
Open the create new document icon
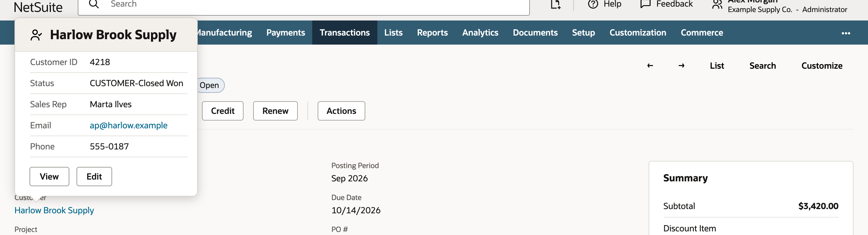pyautogui.click(x=555, y=5)
